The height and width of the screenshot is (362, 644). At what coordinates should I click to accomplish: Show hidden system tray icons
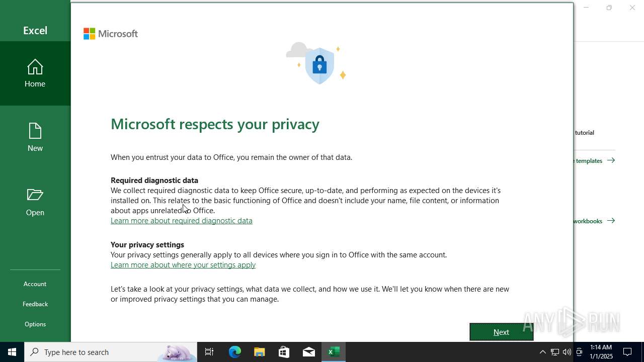[x=542, y=352]
